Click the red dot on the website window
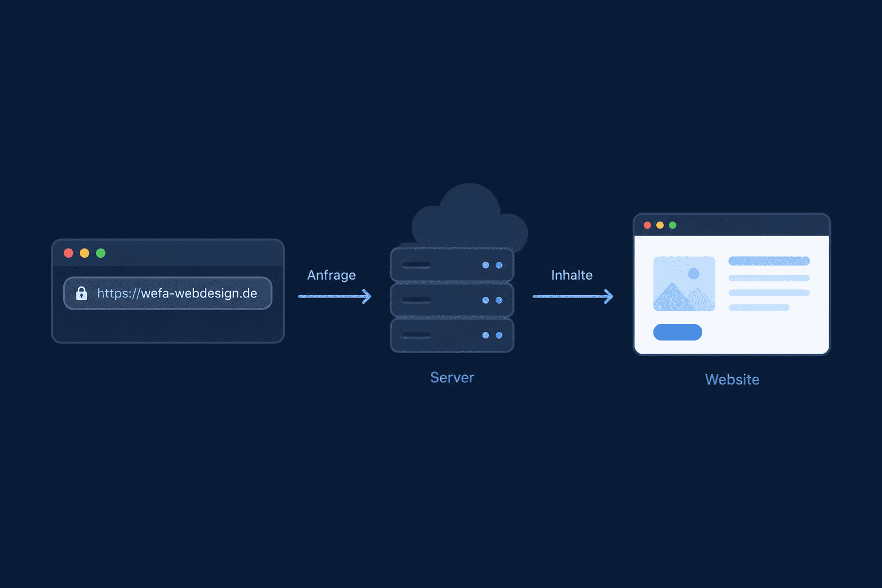882x588 pixels. [x=647, y=225]
